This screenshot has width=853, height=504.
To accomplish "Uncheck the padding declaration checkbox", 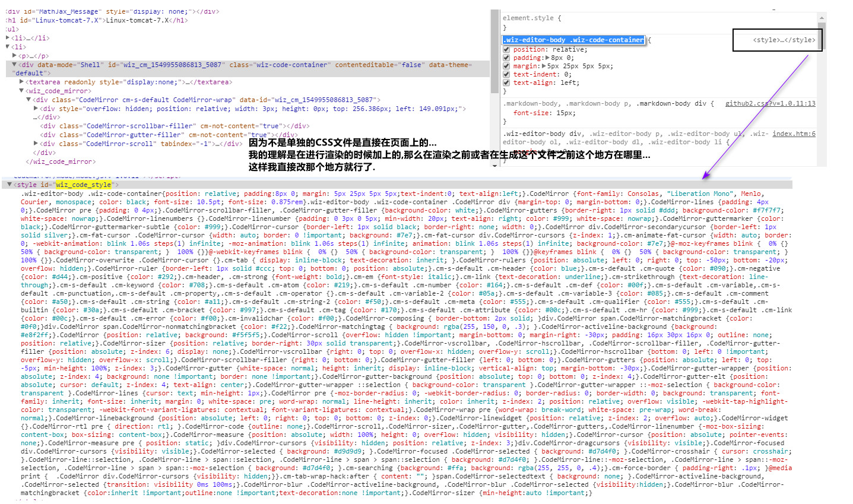I will coord(506,58).
